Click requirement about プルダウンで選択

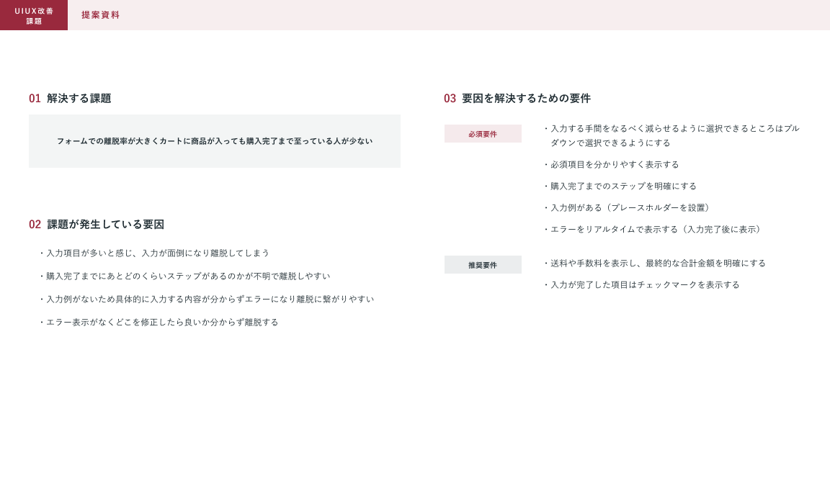[x=674, y=135]
